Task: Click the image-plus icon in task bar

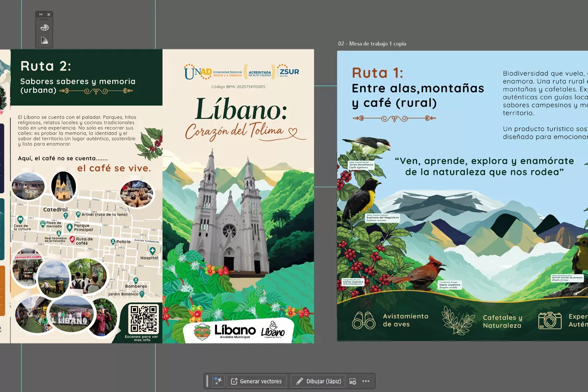Action: point(353,381)
